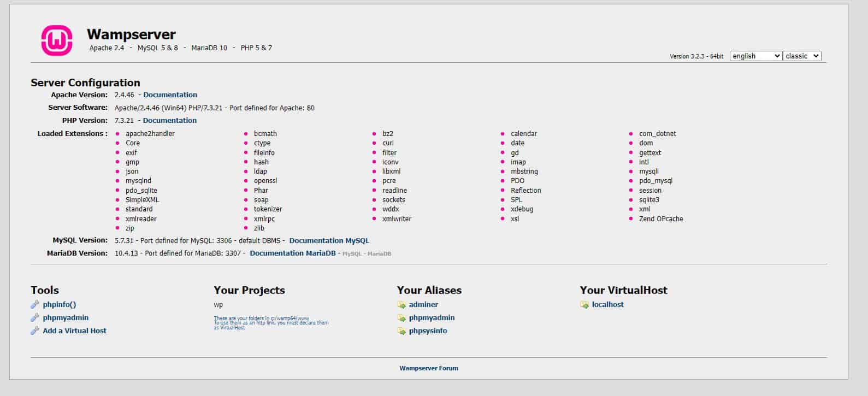Image resolution: width=868 pixels, height=396 pixels.
Task: Click the calendar extension entry
Action: 524,134
